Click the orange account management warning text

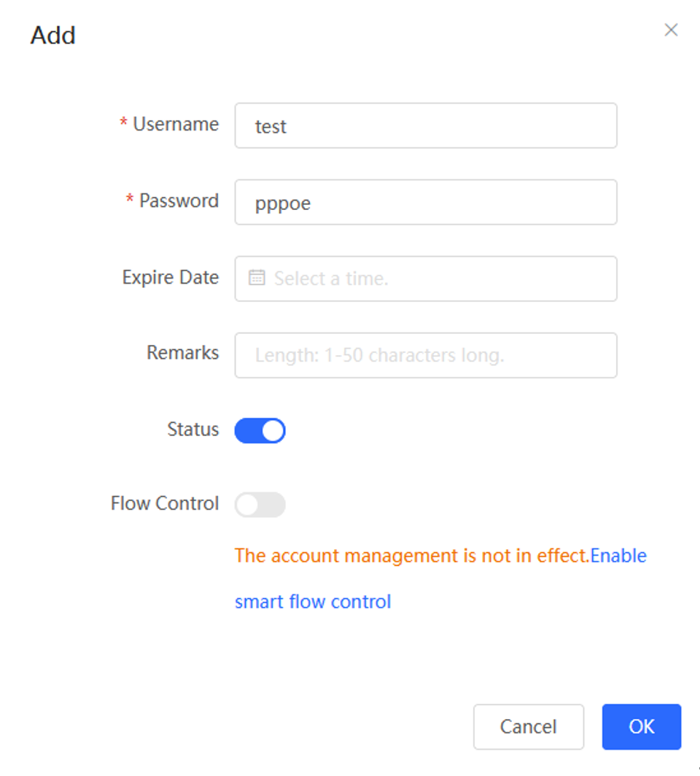[x=412, y=556]
